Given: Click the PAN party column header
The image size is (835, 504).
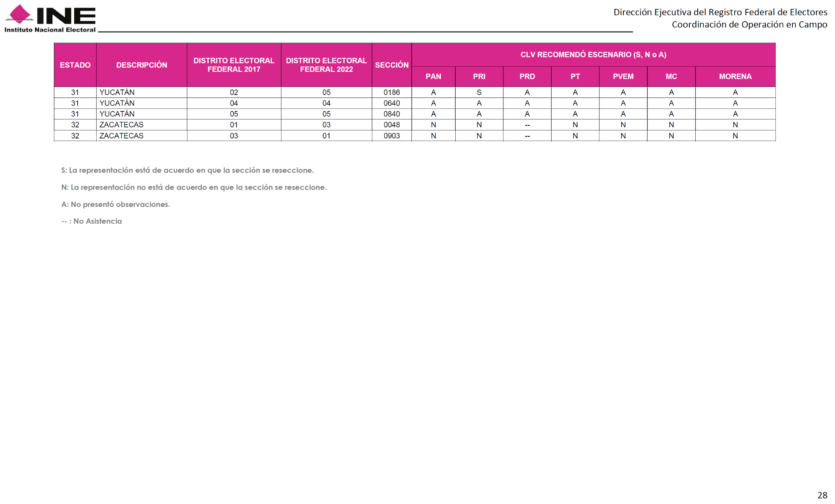Looking at the screenshot, I should [433, 76].
